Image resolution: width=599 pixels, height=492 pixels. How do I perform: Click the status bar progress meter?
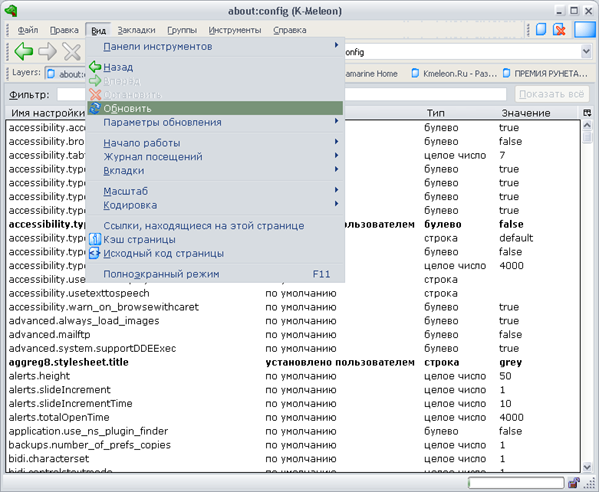pyautogui.click(x=516, y=483)
